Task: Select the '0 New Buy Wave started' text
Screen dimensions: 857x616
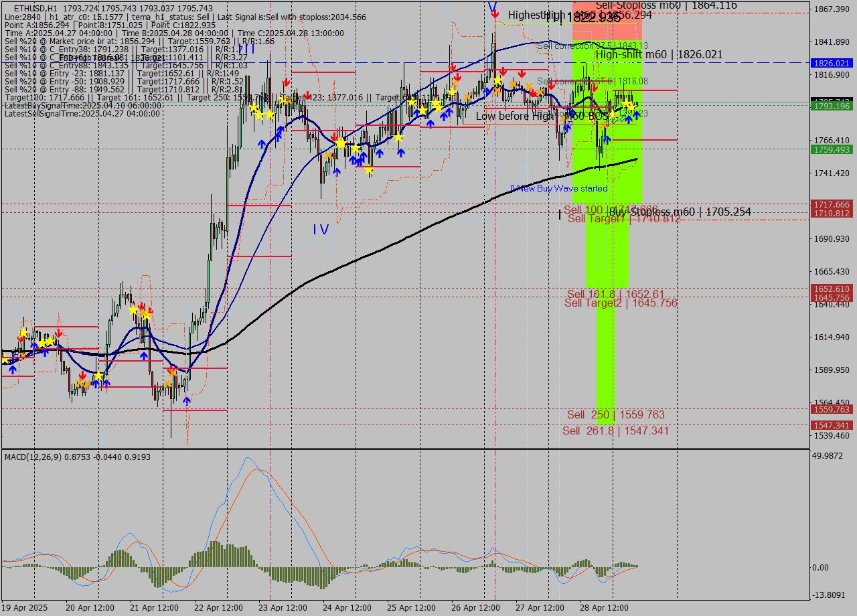Action: 558,189
